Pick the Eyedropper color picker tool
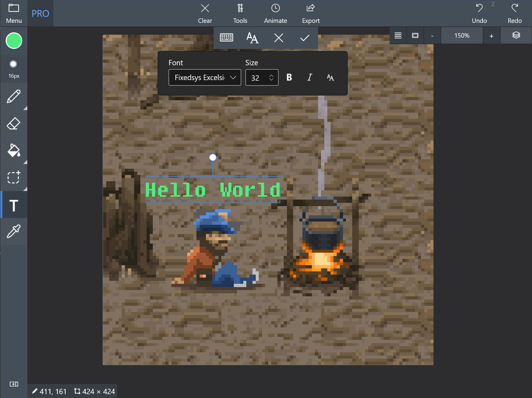The image size is (532, 398). (x=14, y=231)
